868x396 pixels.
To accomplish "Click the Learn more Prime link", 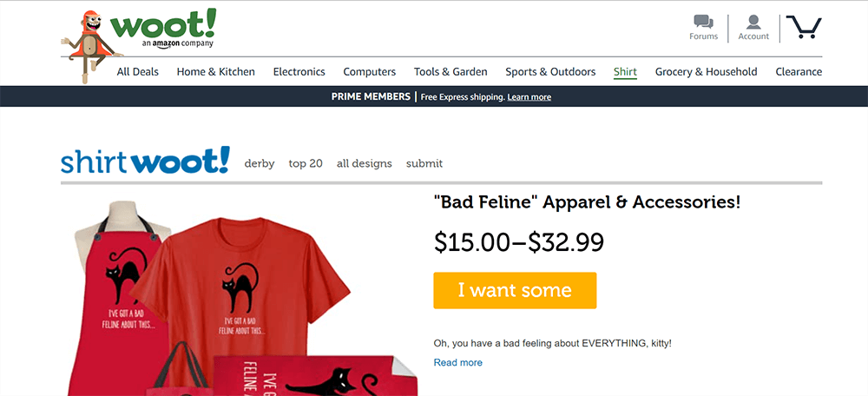I will (x=529, y=97).
